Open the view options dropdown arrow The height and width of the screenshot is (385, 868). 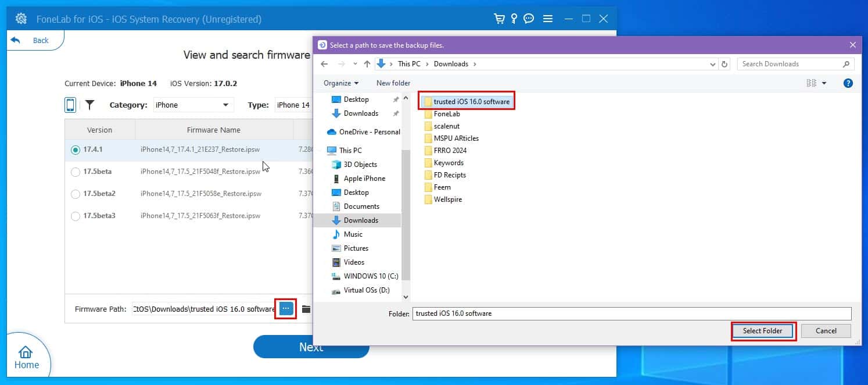824,83
